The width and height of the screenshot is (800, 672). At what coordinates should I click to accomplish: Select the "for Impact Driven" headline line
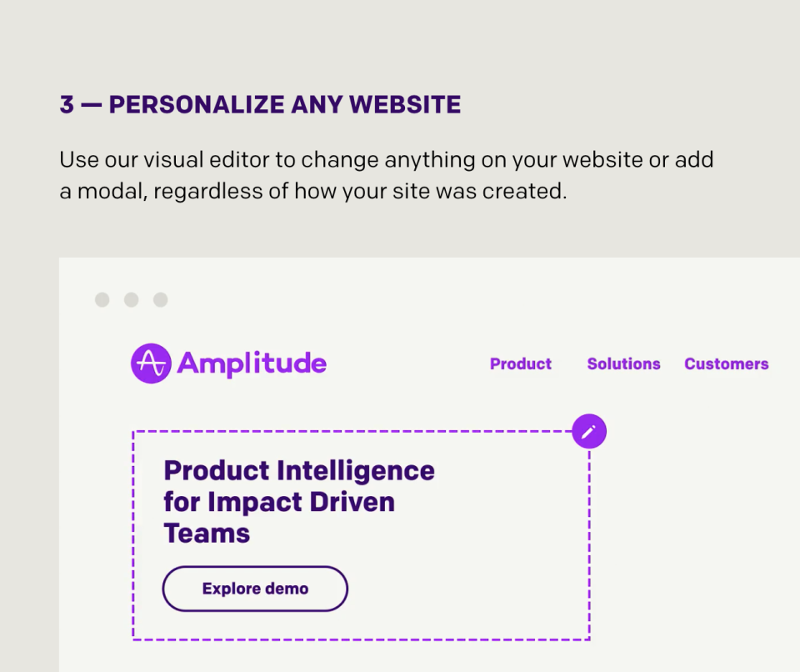pyautogui.click(x=279, y=502)
